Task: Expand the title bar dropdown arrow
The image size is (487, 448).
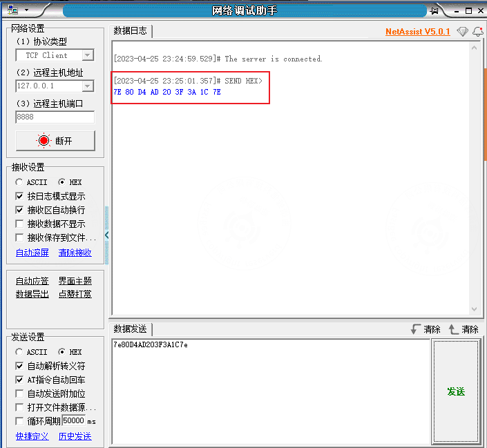Action: click(27, 10)
